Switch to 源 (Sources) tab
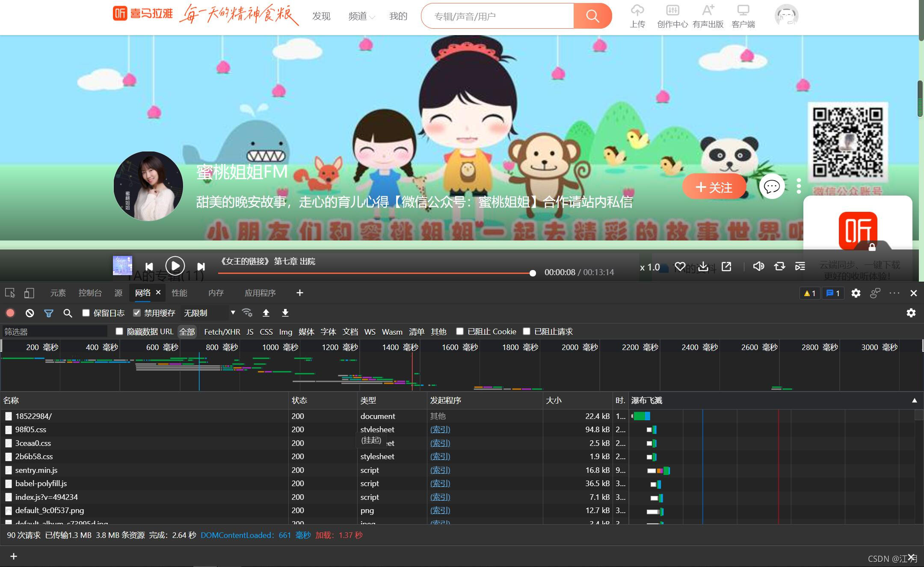 point(118,293)
